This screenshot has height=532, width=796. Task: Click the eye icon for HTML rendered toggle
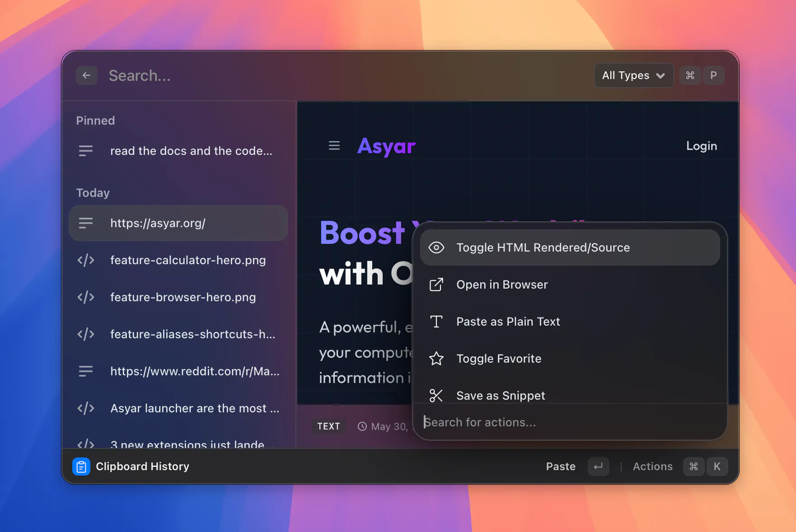[x=436, y=247]
